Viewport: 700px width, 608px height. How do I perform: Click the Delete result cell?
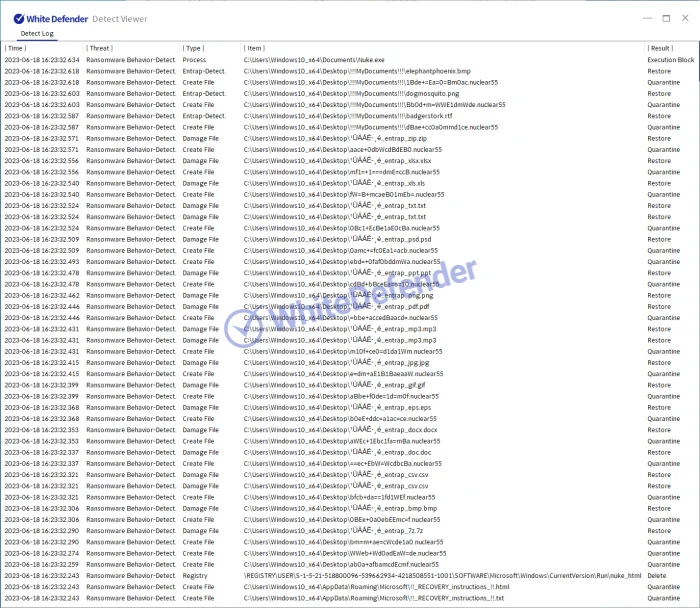click(x=658, y=575)
